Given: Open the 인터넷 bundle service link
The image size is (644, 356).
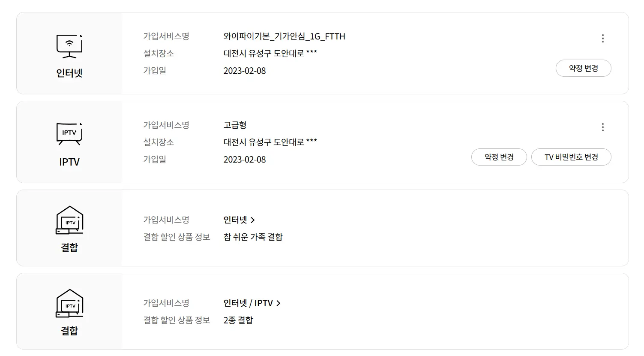Looking at the screenshot, I should [235, 220].
